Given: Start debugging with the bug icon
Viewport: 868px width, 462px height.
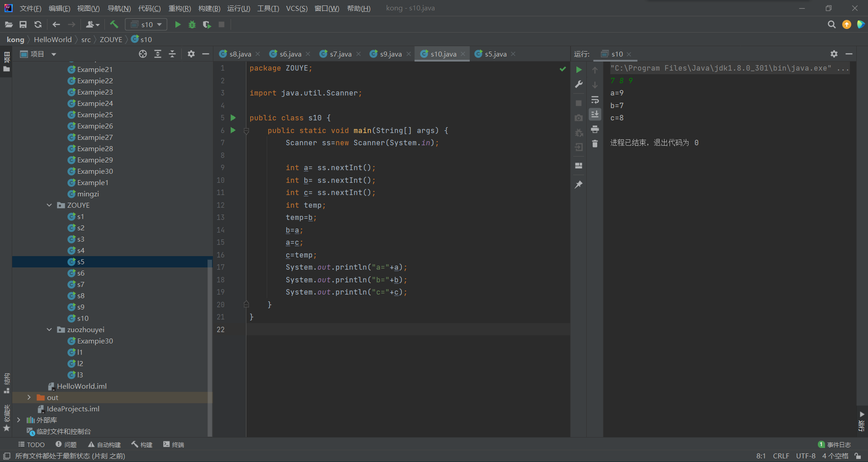Looking at the screenshot, I should click(x=192, y=24).
